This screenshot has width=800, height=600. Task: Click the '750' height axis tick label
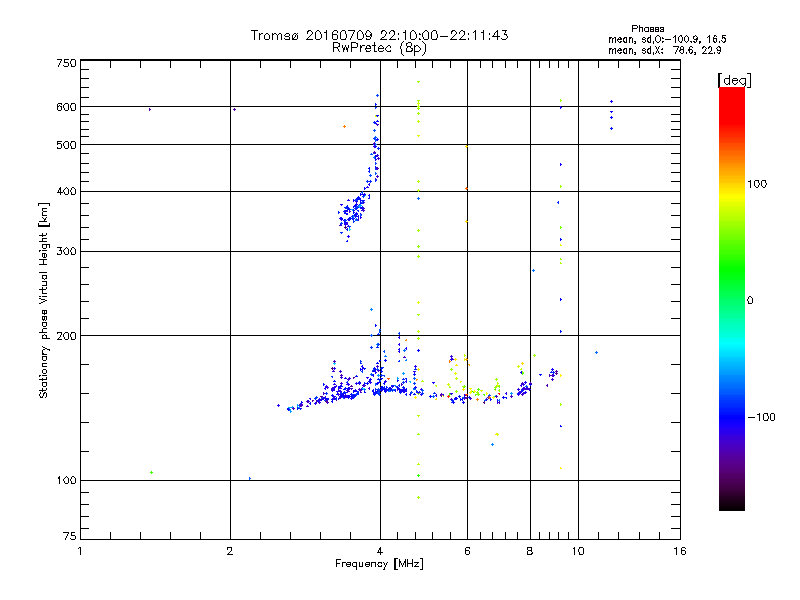click(x=66, y=63)
